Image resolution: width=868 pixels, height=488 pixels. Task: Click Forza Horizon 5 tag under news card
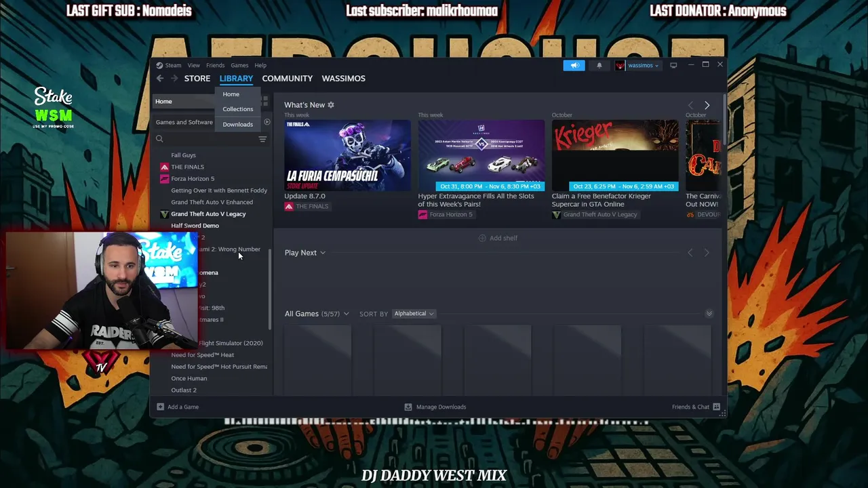pos(446,214)
